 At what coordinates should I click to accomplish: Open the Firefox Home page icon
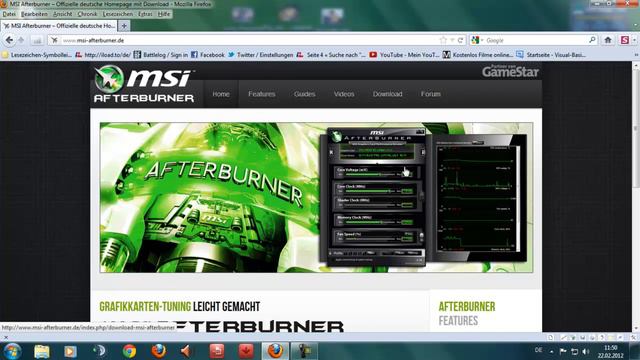coord(608,40)
